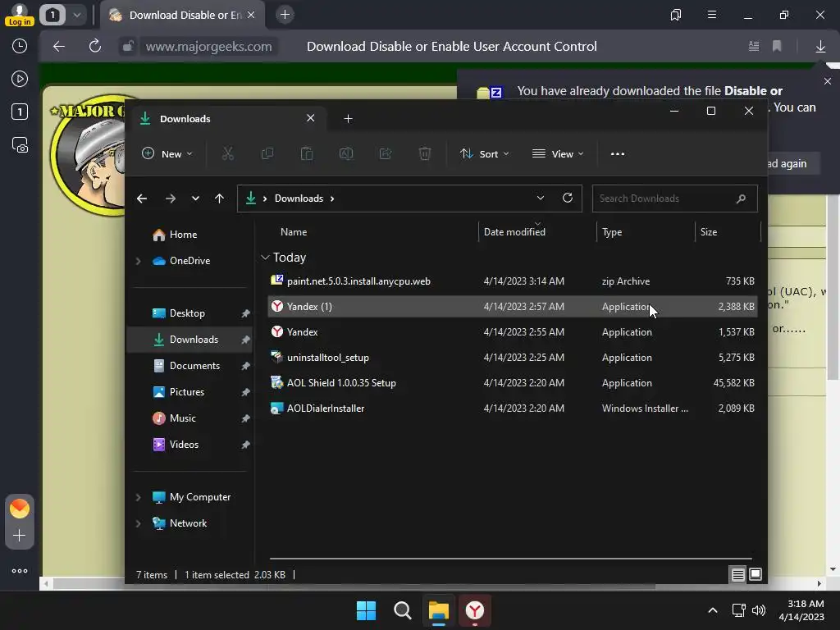Select the Yandex application dated 2:55 AM
840x630 pixels.
[x=512, y=332]
